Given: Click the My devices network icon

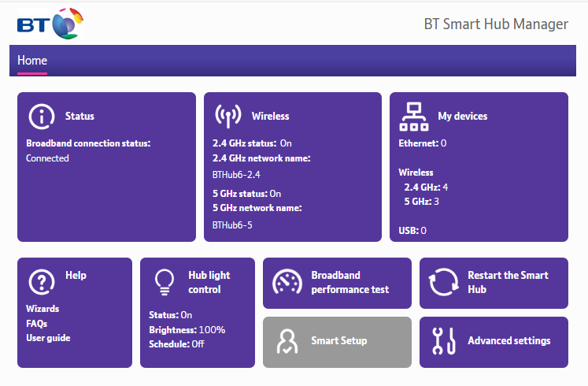Looking at the screenshot, I should 414,117.
